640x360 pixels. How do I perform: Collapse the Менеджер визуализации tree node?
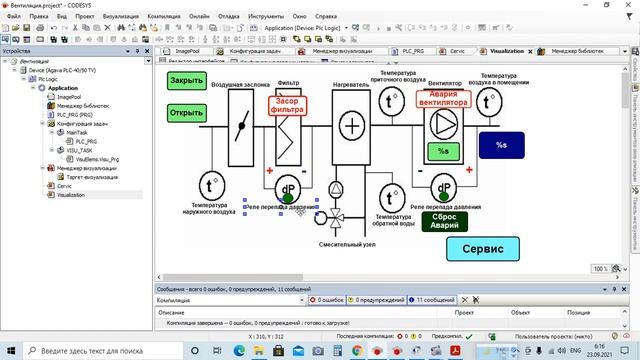(x=42, y=168)
